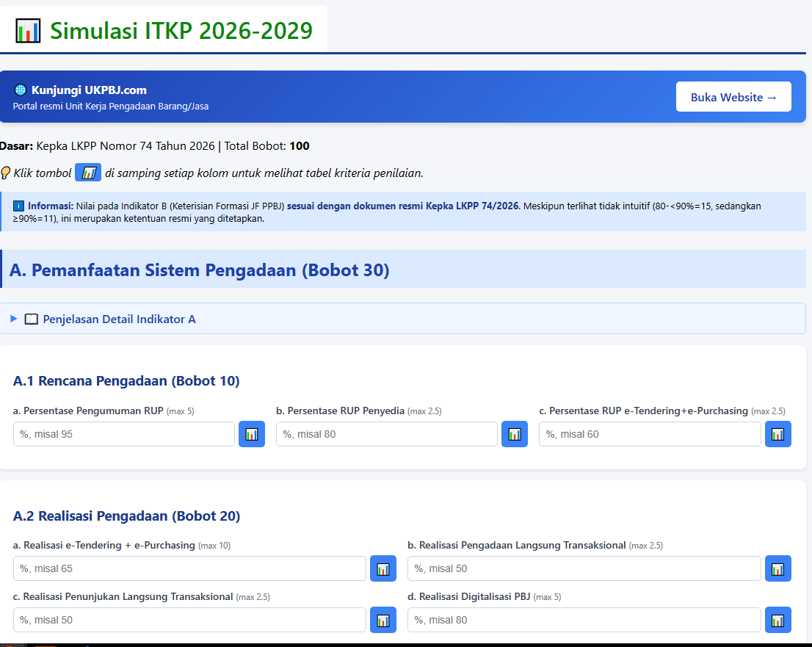Click the 'a. Persentase Pengumuman RUP' label
Screen dimensions: 812x647
(88, 411)
